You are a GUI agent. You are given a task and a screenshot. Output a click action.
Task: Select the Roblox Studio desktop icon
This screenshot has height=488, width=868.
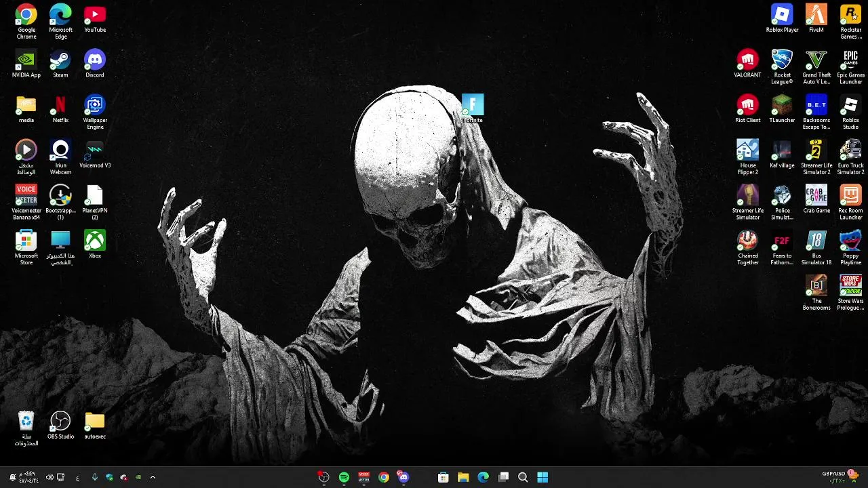point(850,112)
